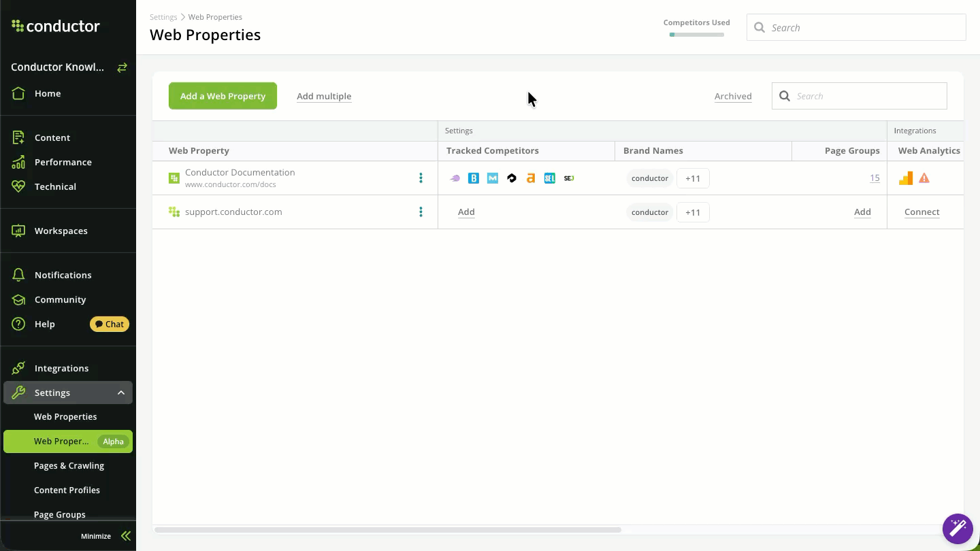The width and height of the screenshot is (980, 551).
Task: Click the Settings wrench icon
Action: coord(19,393)
